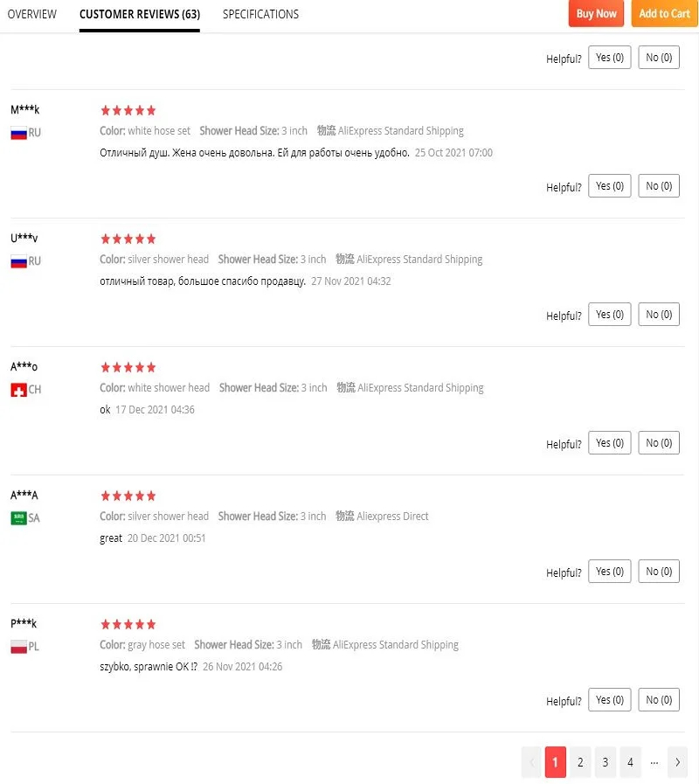Screen dimensions: 699x784
Task: Open the pagination ellipsis for more pages
Action: coord(654,762)
